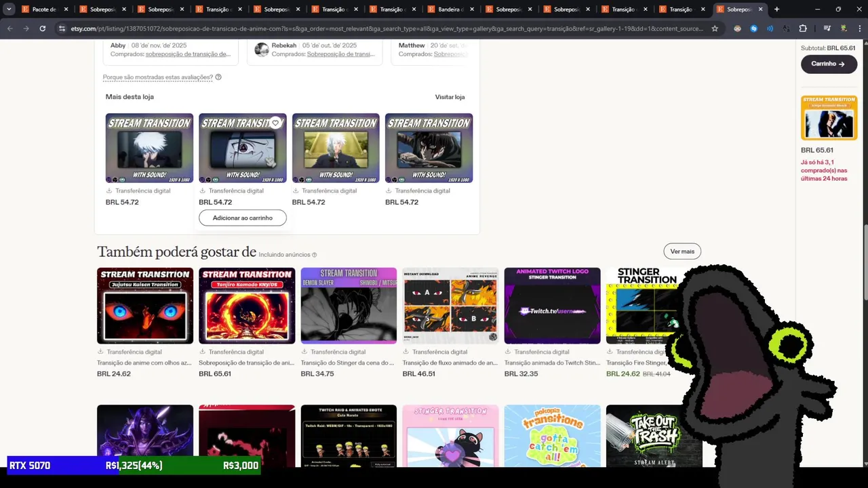Open the Demon Slayer Shinobu transition thumbnail
Viewport: 868px width, 488px height.
pos(349,306)
